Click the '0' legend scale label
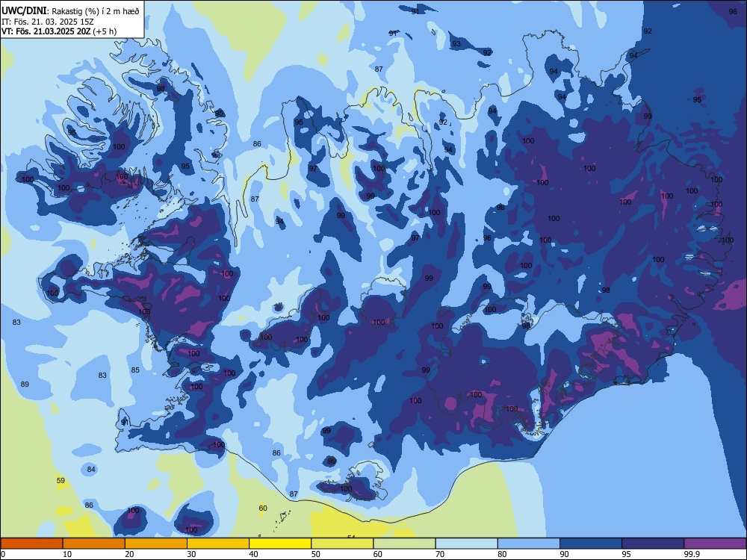Image resolution: width=747 pixels, height=560 pixels. click(x=3, y=554)
